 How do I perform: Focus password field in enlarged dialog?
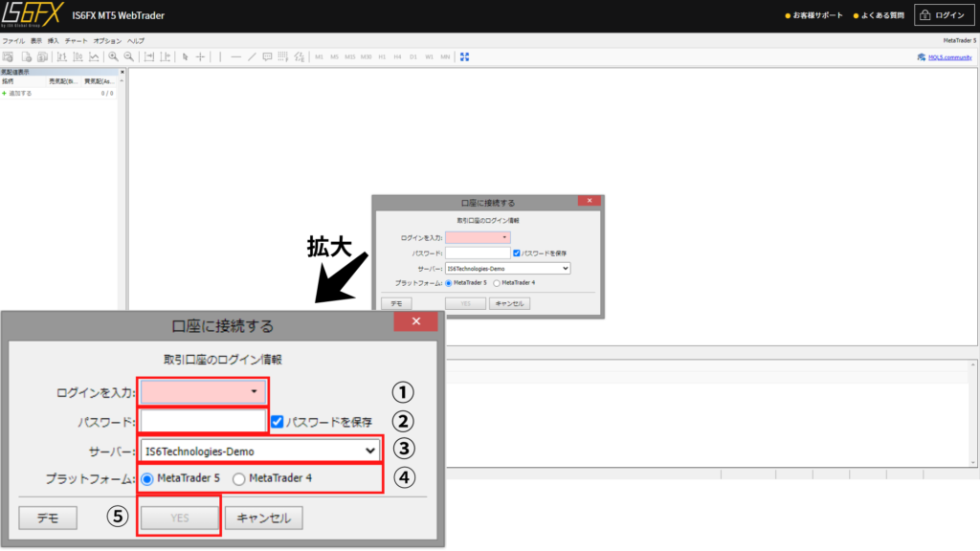tap(203, 422)
